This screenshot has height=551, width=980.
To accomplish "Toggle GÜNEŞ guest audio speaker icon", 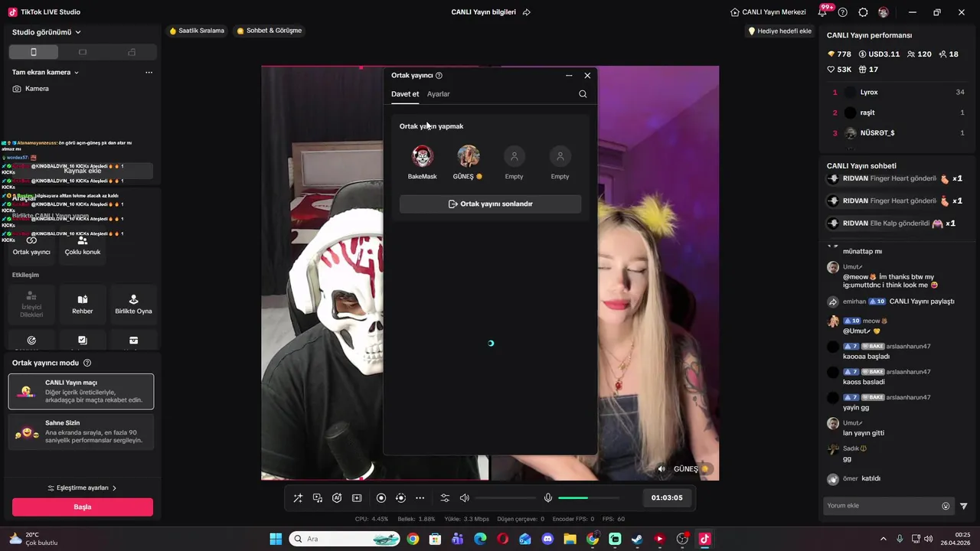I will (x=661, y=469).
